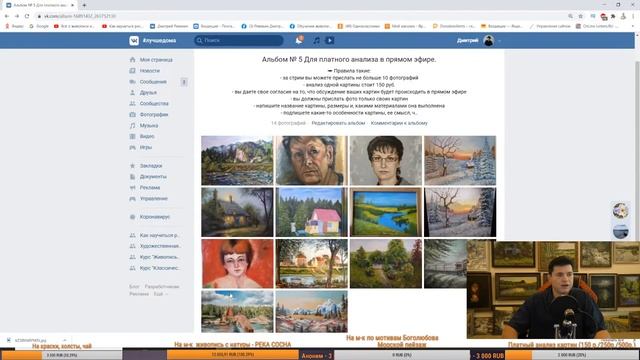
Task: Open the red-roof lakeside house thumbnail
Action: click(x=237, y=311)
